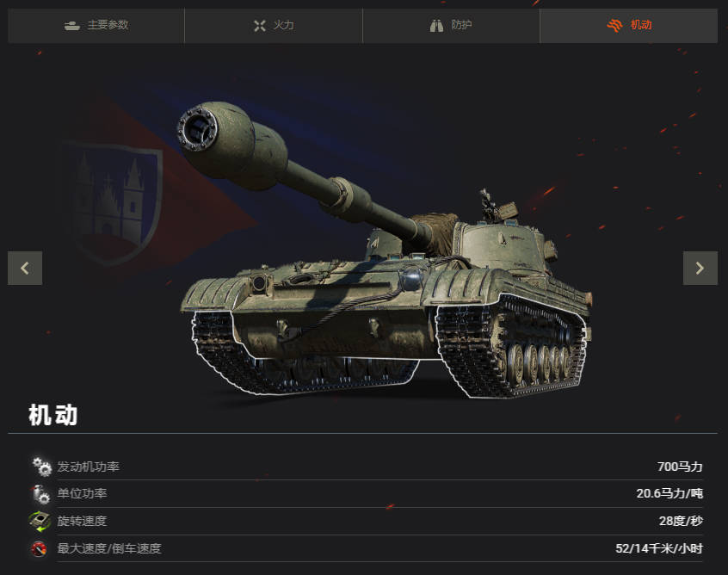Click the gears icon beside 发动机功率
This screenshot has height=575, width=728.
(x=41, y=467)
